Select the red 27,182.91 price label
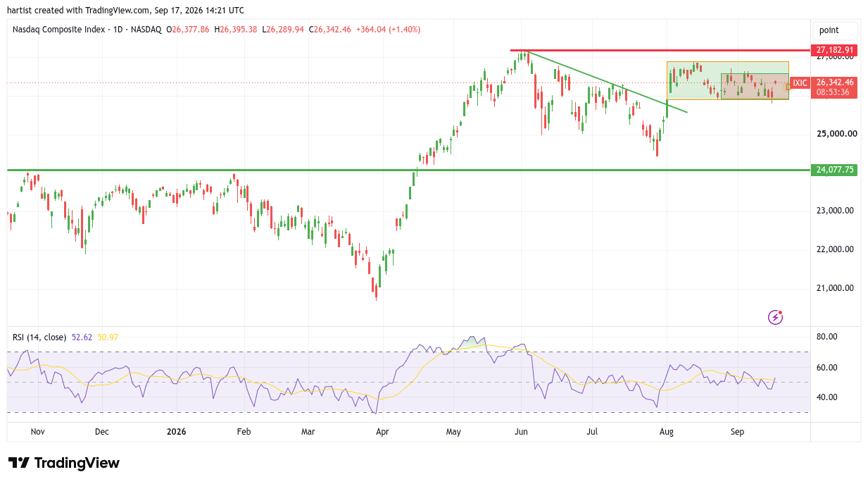 [835, 50]
